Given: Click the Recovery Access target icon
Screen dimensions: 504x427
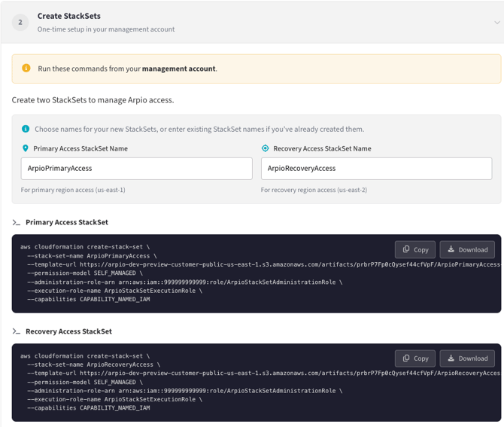Looking at the screenshot, I should 265,148.
